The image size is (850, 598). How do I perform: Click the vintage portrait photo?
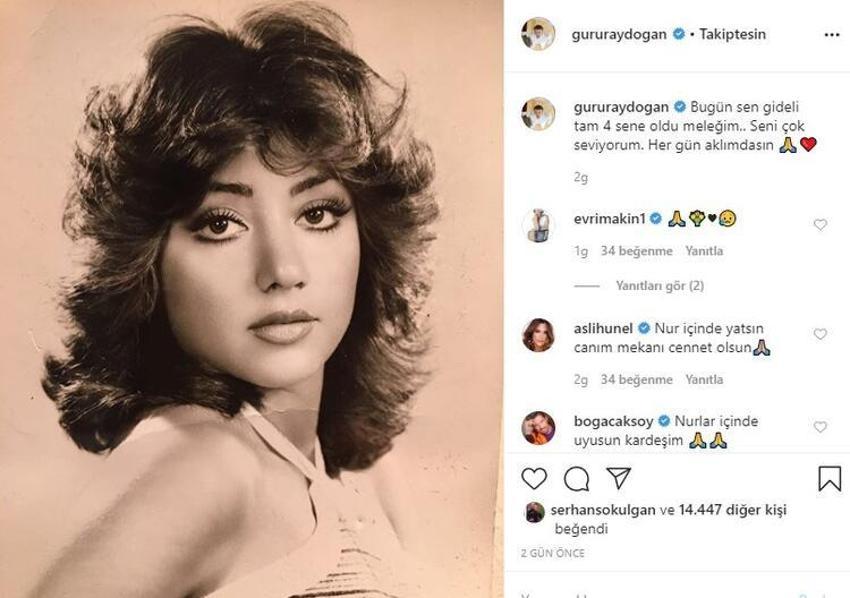pyautogui.click(x=252, y=299)
